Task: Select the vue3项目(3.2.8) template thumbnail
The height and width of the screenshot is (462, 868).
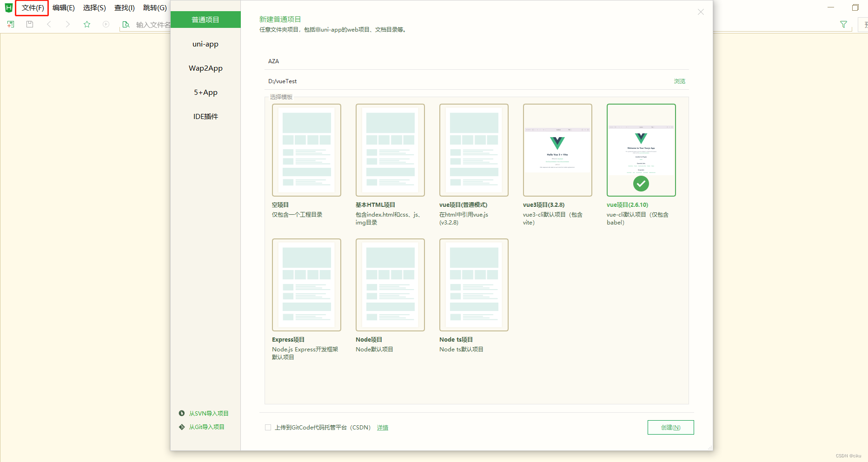Action: click(x=557, y=150)
